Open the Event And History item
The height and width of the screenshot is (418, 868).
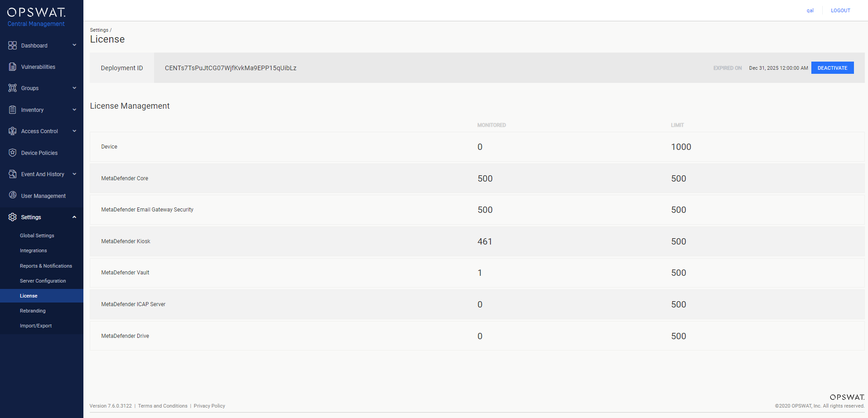click(x=43, y=174)
